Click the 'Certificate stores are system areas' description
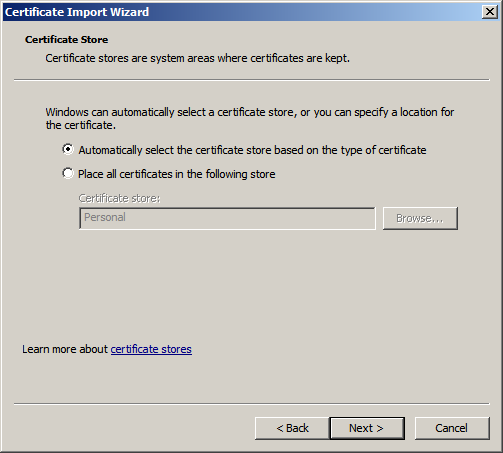The width and height of the screenshot is (503, 453). coord(197,58)
